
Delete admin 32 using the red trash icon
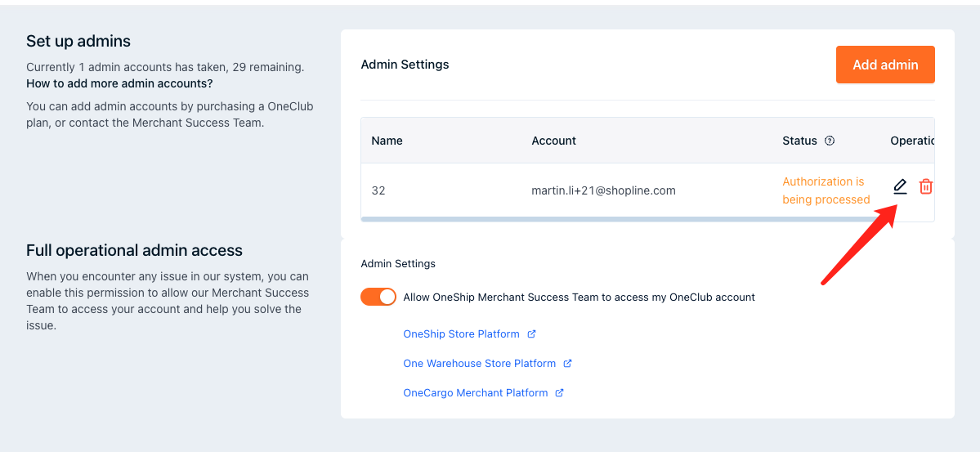point(925,186)
